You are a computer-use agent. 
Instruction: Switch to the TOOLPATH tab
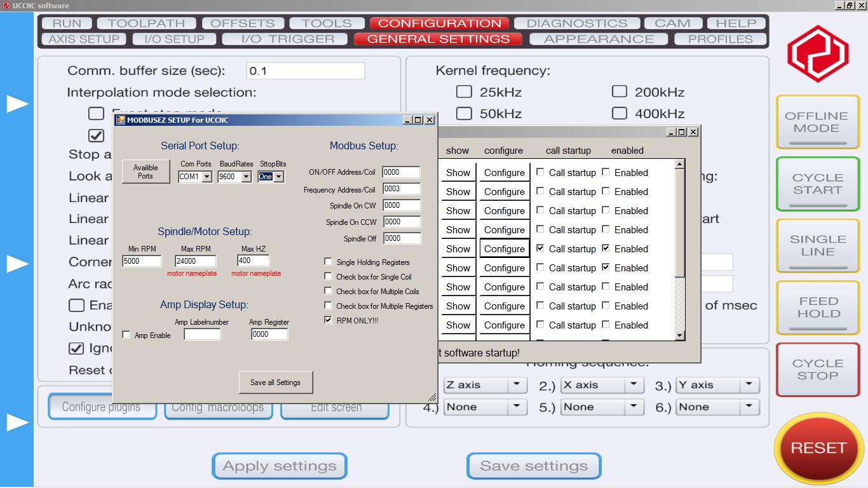[146, 24]
